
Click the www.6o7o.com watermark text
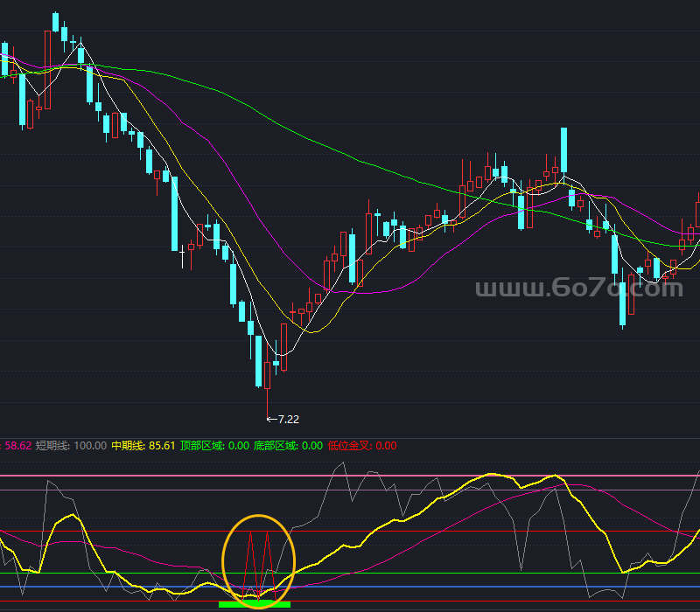coord(578,289)
